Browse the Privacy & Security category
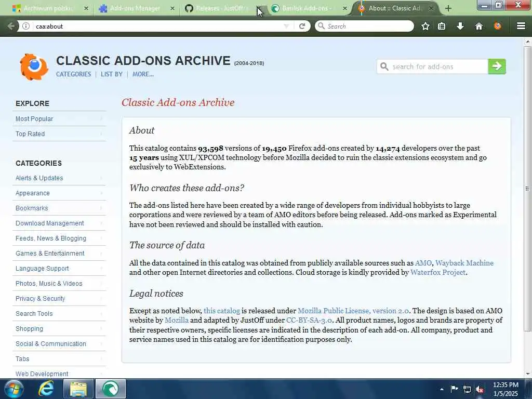Screen dimensions: 532x399 coord(59,299)
